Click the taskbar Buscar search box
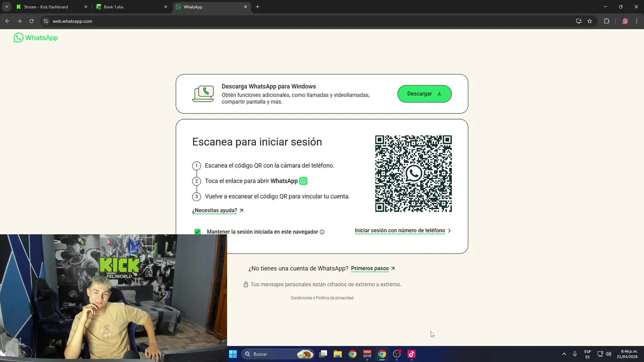The height and width of the screenshot is (362, 644). (x=279, y=354)
